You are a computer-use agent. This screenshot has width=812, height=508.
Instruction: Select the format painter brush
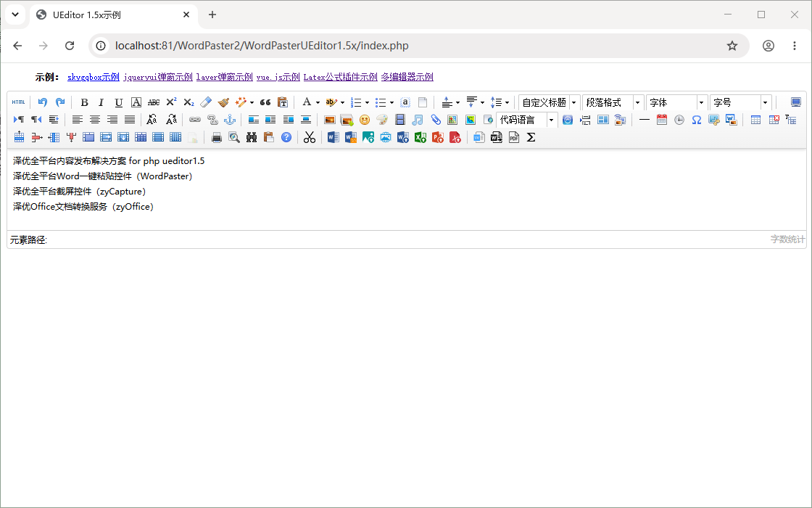click(223, 102)
